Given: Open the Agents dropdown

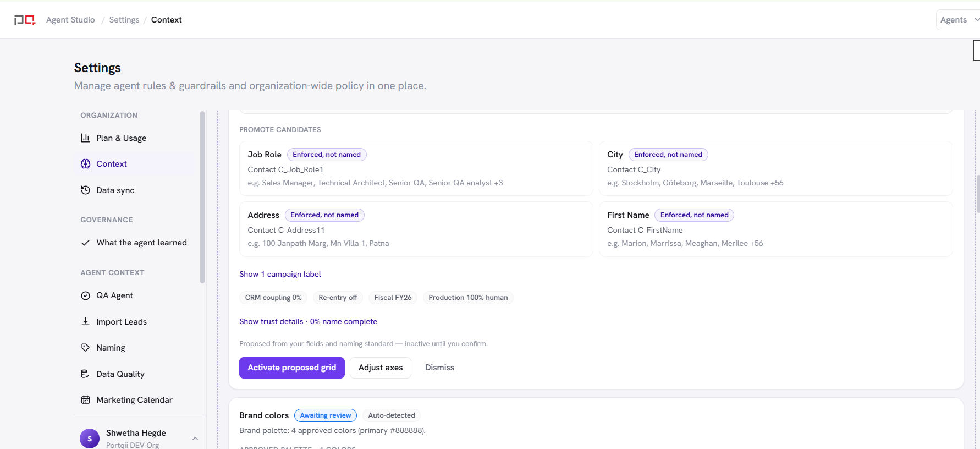Looking at the screenshot, I should (x=958, y=20).
